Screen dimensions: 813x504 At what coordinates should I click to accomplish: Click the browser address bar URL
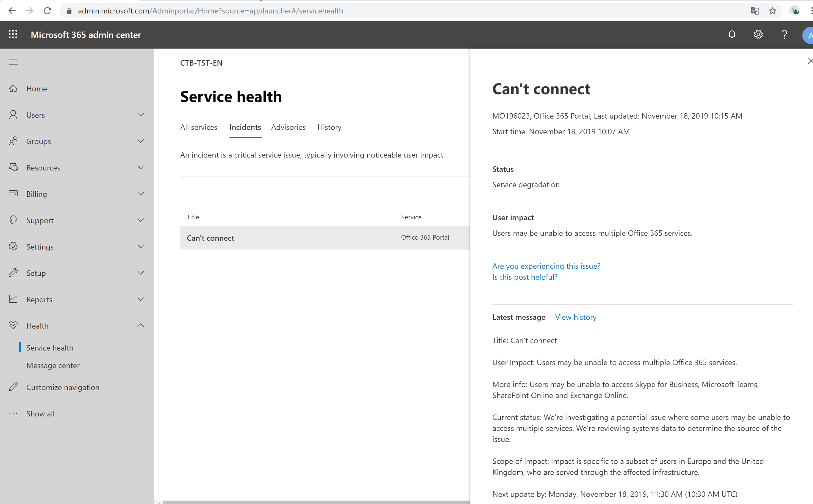210,11
